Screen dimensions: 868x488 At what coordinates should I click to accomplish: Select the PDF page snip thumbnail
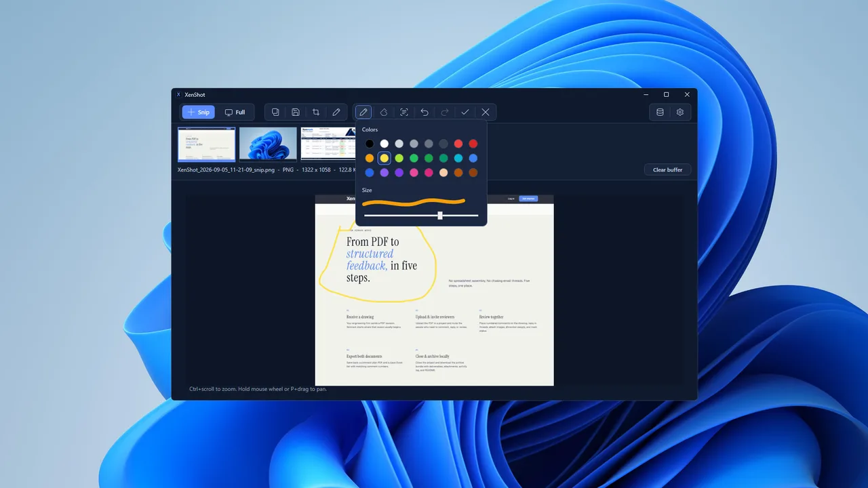207,144
